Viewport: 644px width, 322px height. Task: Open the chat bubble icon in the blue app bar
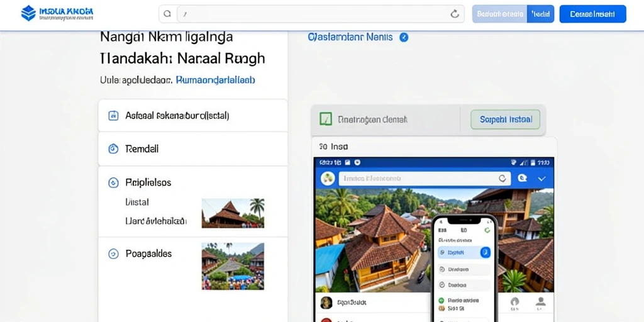522,178
